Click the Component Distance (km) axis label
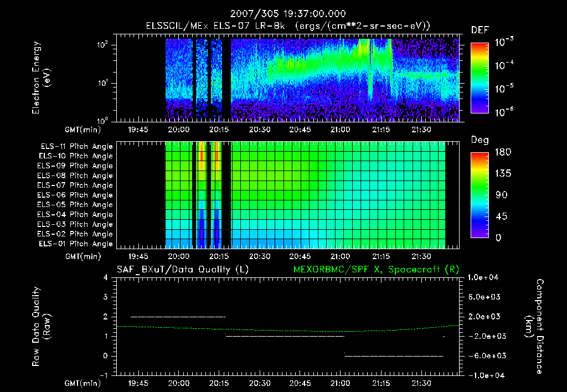 534,327
